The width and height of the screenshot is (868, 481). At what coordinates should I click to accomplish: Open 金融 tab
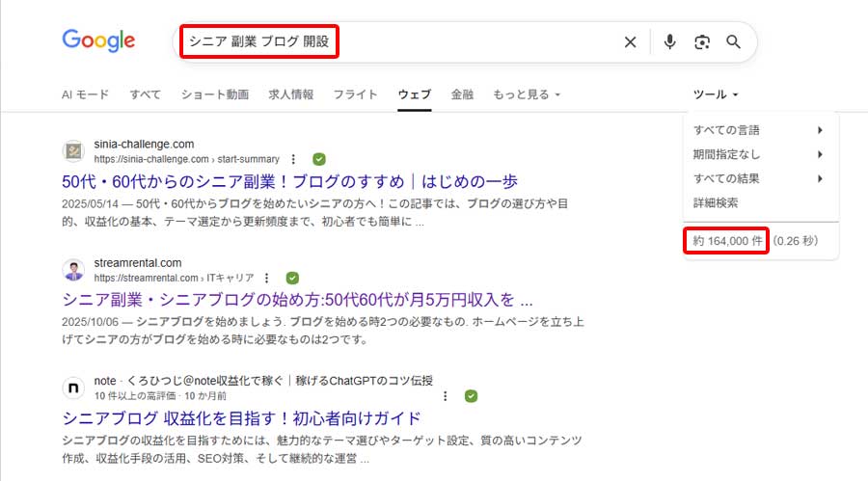click(x=462, y=94)
